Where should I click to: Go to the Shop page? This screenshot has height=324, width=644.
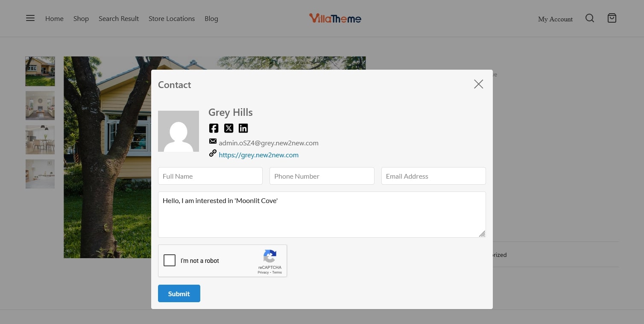81,19
